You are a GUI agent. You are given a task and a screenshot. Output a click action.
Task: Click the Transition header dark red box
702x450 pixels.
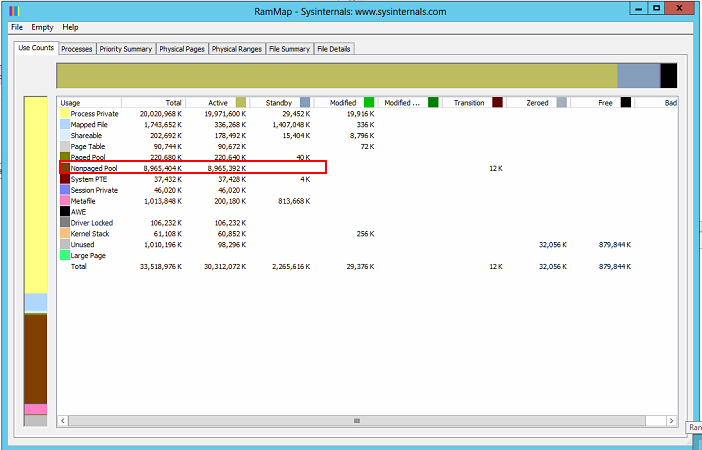pos(497,103)
